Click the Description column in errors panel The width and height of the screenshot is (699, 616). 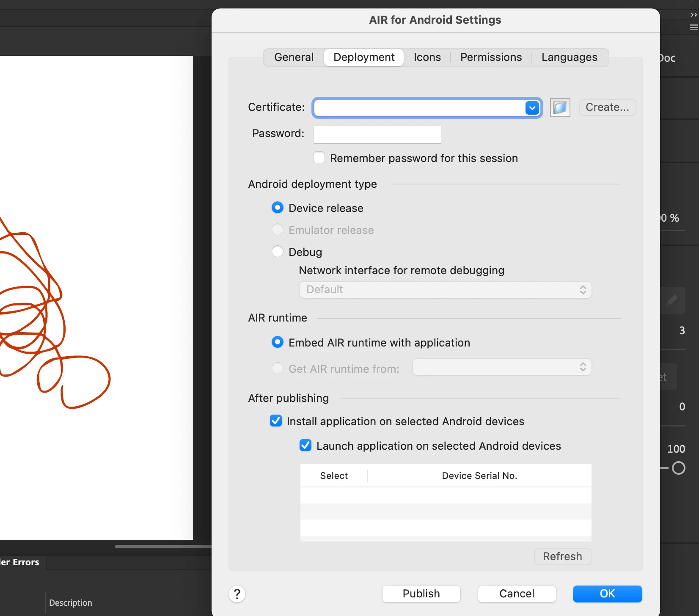tap(70, 603)
